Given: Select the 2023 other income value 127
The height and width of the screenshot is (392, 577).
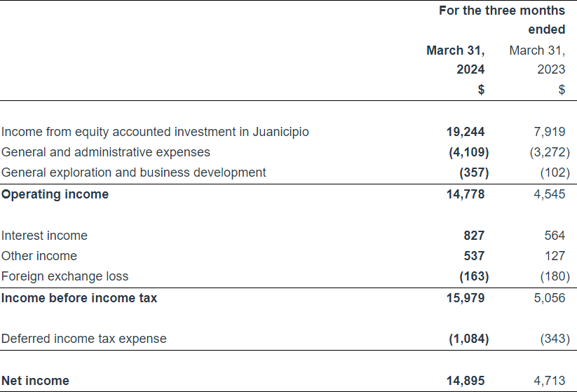Looking at the screenshot, I should (x=554, y=256).
